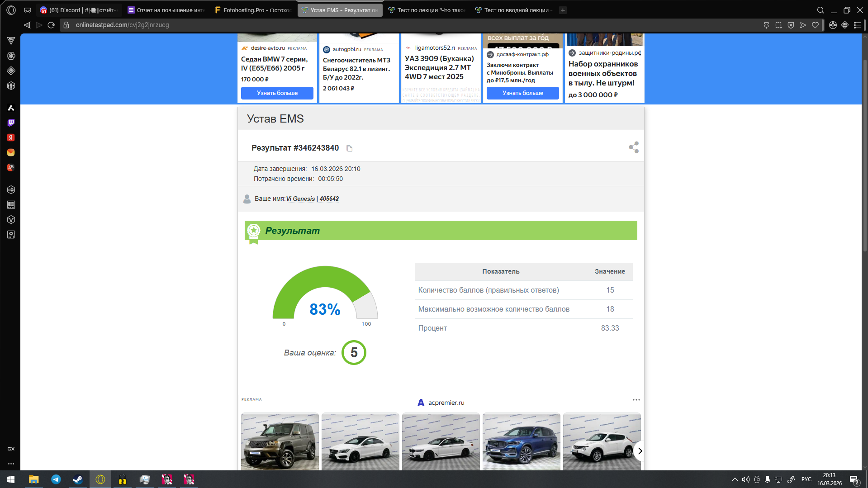Add page to bookmarks with heart icon

(x=815, y=25)
